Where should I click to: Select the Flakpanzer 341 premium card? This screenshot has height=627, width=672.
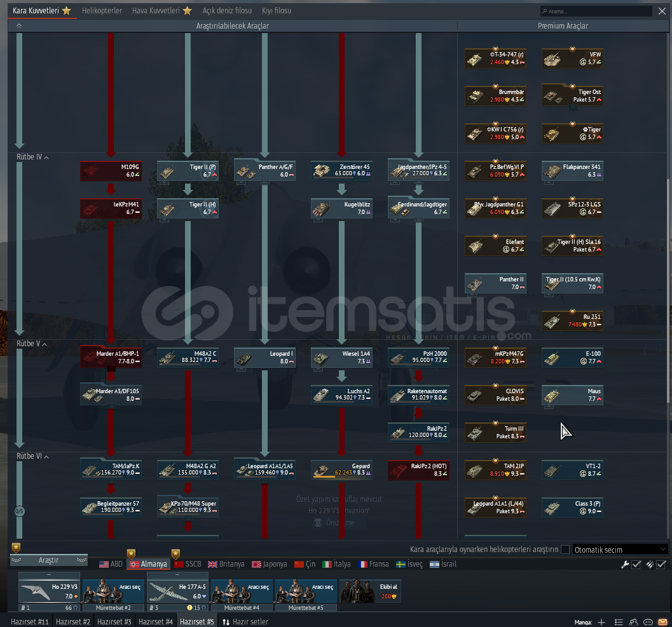572,171
